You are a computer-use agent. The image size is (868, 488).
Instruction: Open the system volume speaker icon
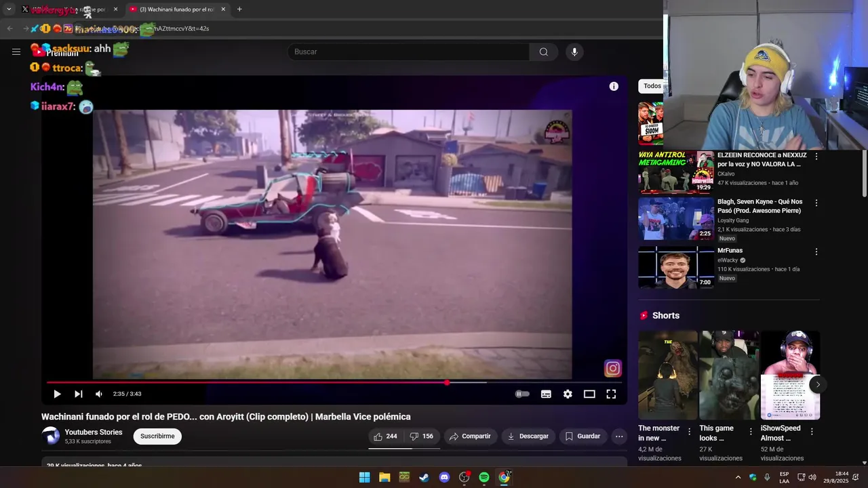coord(812,477)
